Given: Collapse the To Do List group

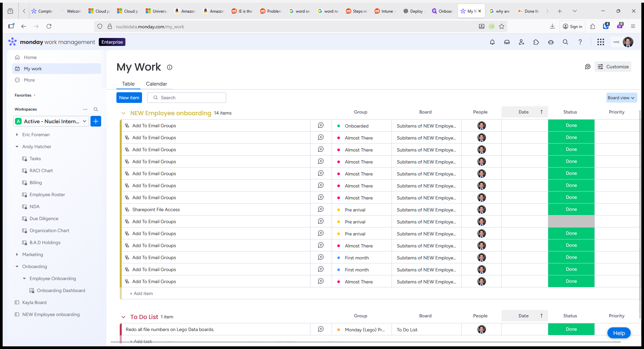Looking at the screenshot, I should (x=123, y=317).
